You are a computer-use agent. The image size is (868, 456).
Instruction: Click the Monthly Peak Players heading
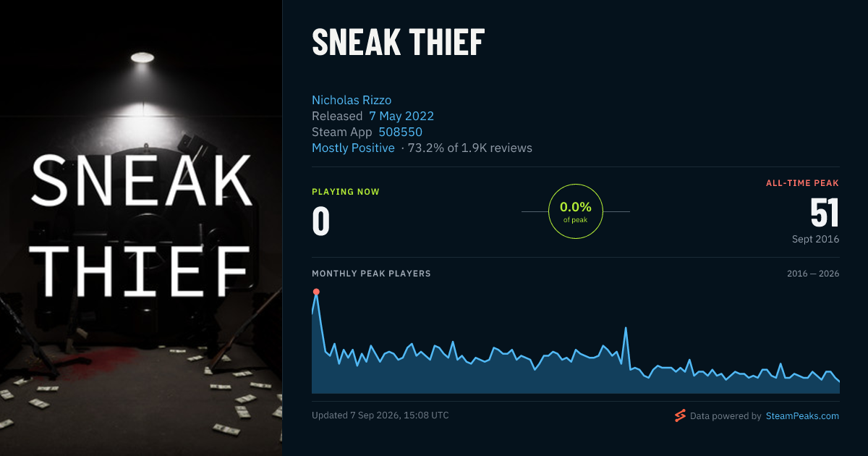click(371, 274)
